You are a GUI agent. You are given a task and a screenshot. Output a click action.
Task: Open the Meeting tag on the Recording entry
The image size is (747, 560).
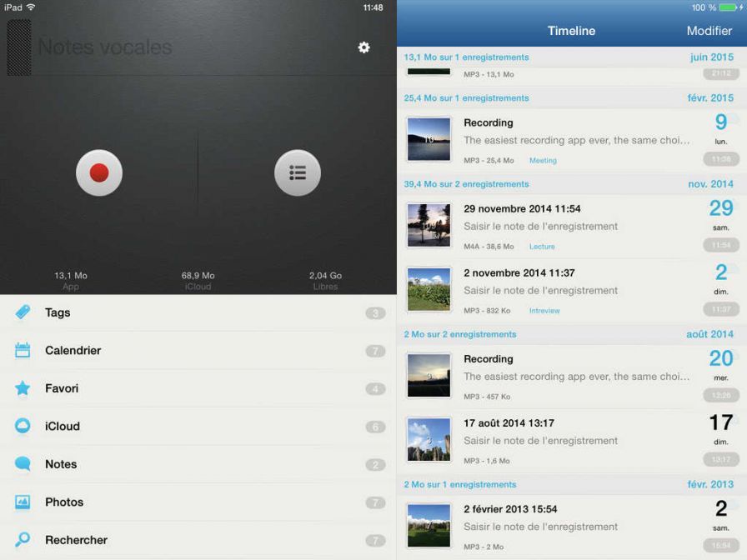pyautogui.click(x=543, y=160)
